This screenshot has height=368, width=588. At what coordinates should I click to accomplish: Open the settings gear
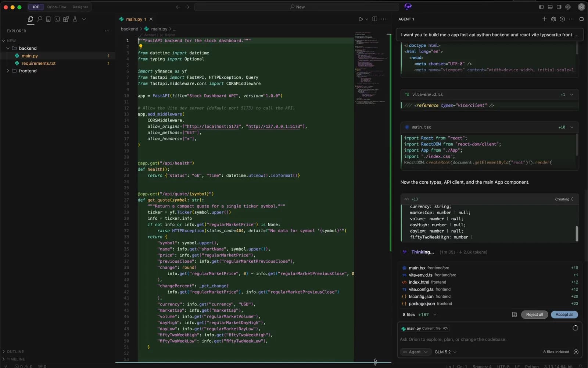coord(568,7)
